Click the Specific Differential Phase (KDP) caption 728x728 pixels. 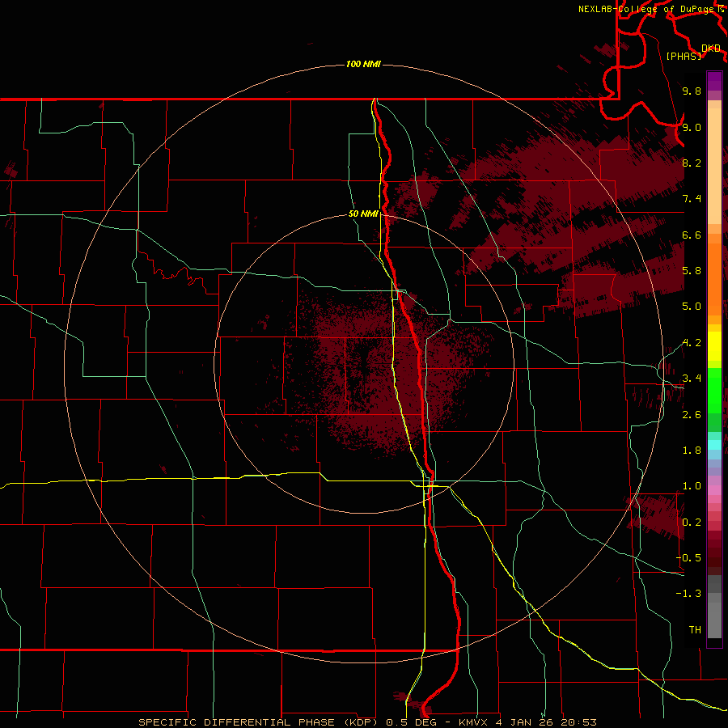point(260,722)
